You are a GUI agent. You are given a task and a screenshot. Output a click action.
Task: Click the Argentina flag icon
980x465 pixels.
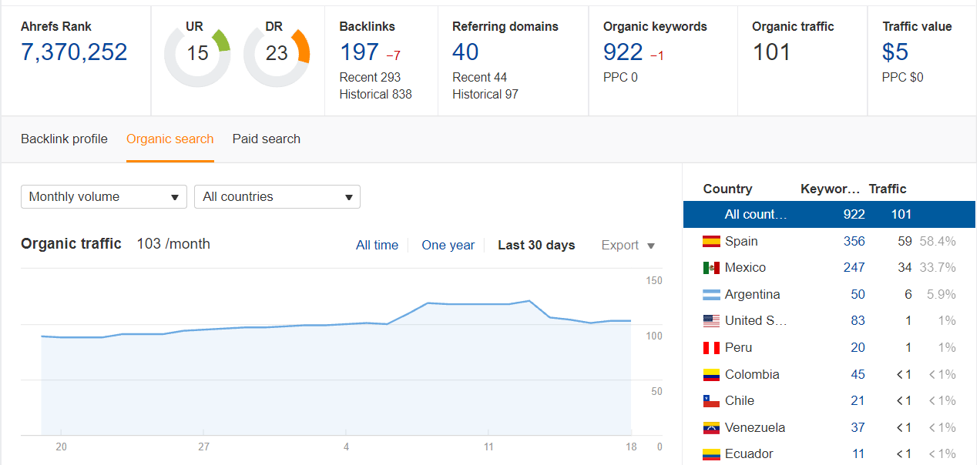(x=711, y=295)
